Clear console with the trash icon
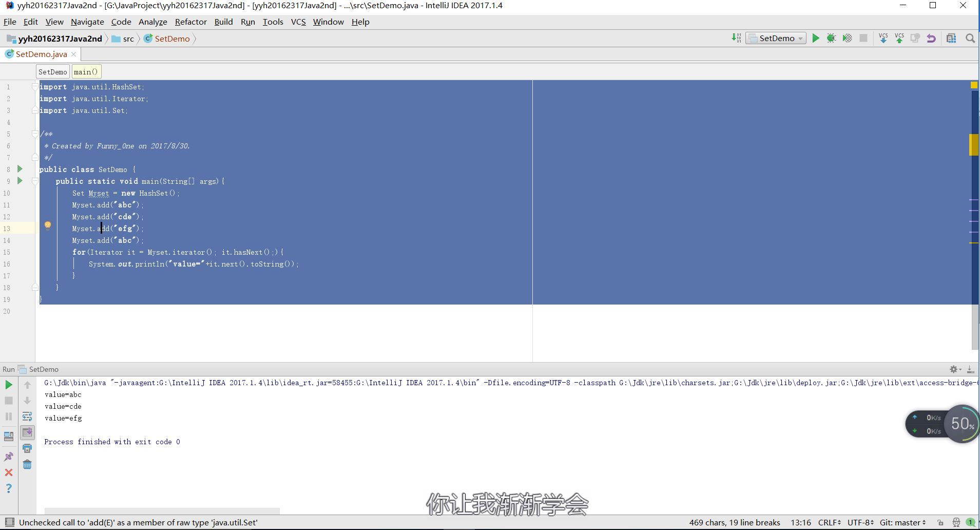980x530 pixels. 27,464
